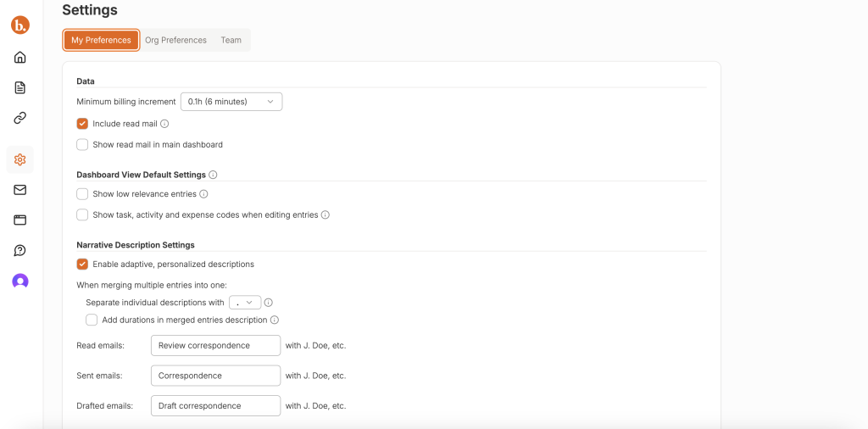The width and height of the screenshot is (868, 429).
Task: Click the orange b. logo icon
Action: tap(19, 25)
